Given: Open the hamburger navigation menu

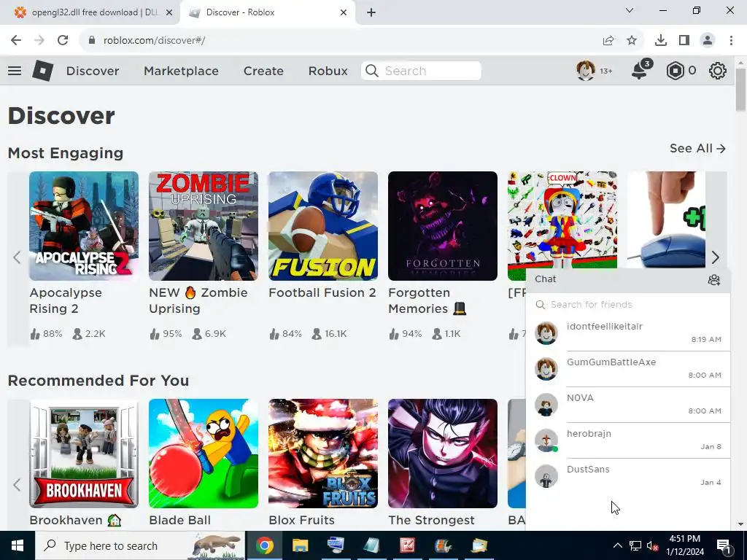Looking at the screenshot, I should coord(15,71).
